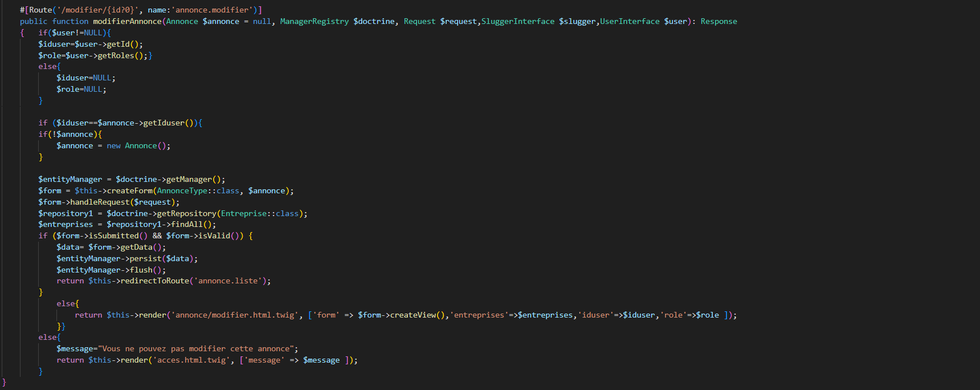Click the isSubmitted() call
Viewport: 980px width, 390px height.
point(118,235)
